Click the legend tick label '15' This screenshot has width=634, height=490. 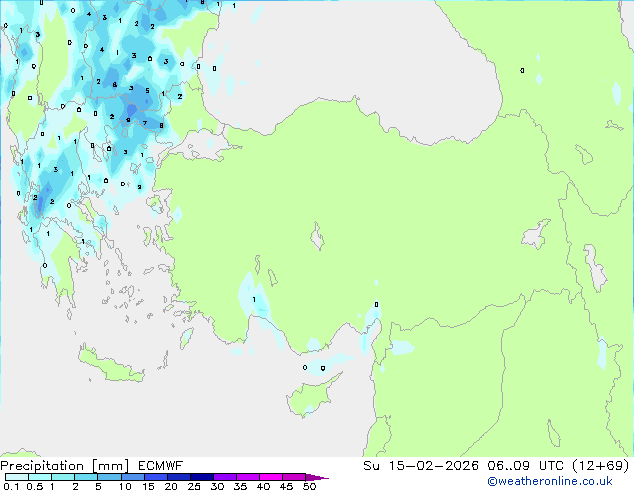point(148,486)
